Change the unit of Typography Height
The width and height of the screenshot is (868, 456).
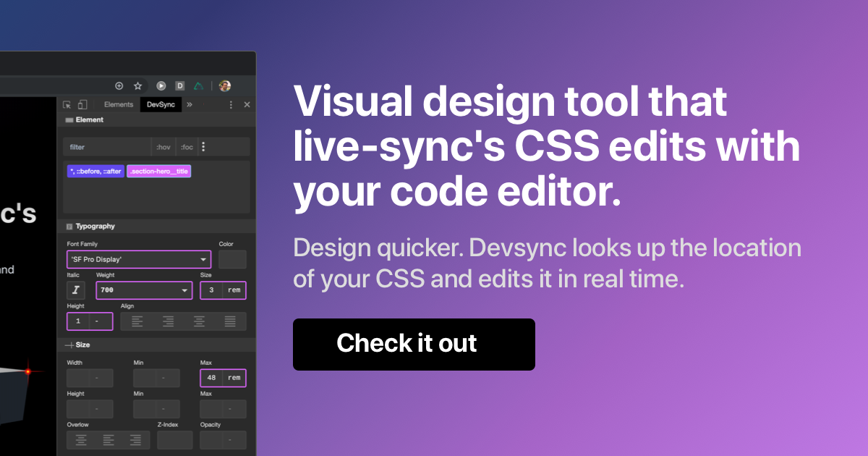[x=101, y=321]
